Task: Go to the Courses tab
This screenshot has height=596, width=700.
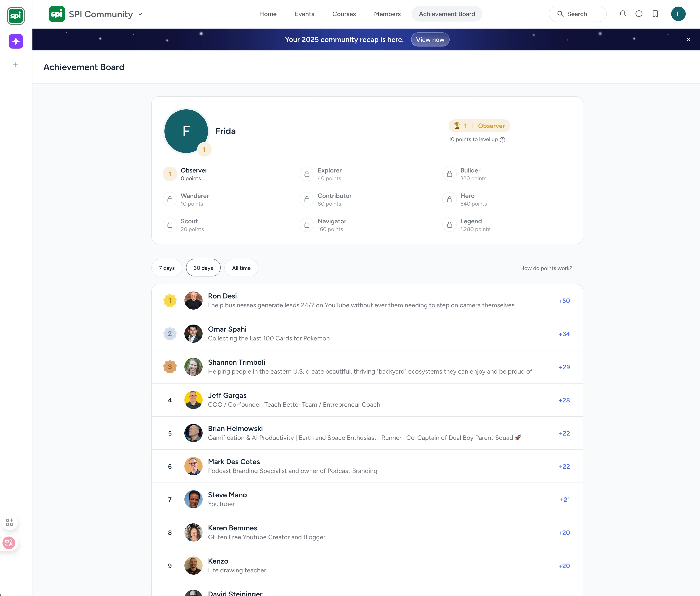Action: point(344,14)
